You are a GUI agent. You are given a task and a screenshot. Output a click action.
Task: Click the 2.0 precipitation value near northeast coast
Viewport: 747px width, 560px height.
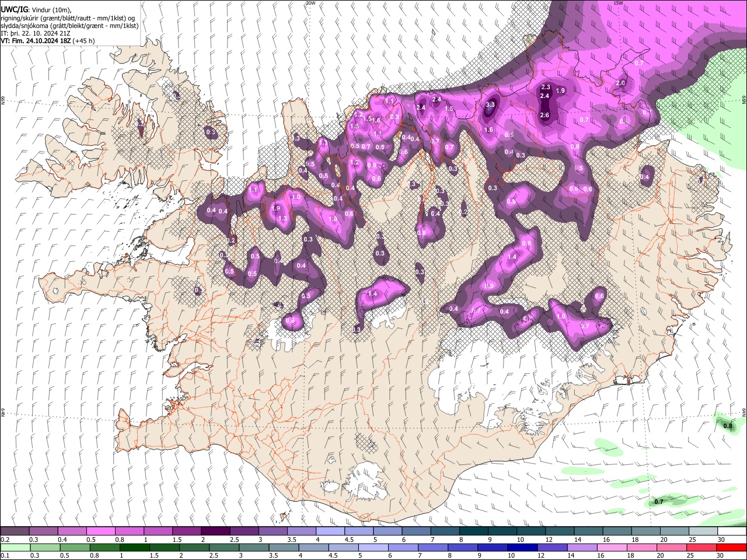coord(621,83)
